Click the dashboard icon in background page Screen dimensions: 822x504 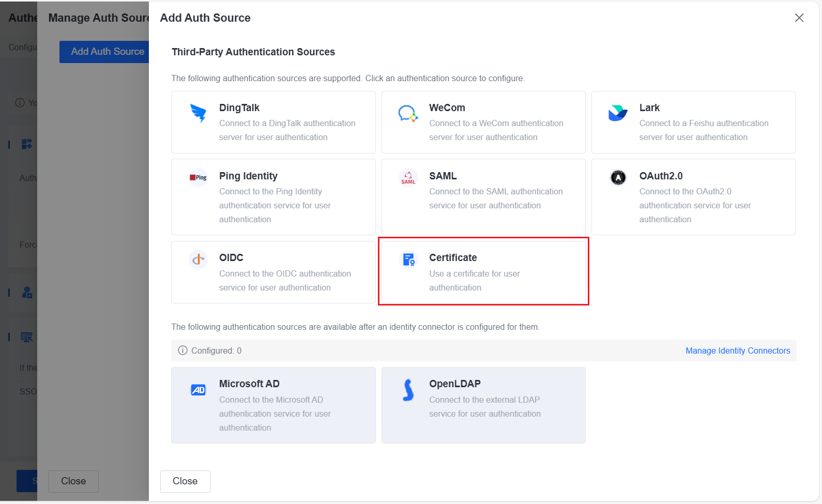pos(27,144)
